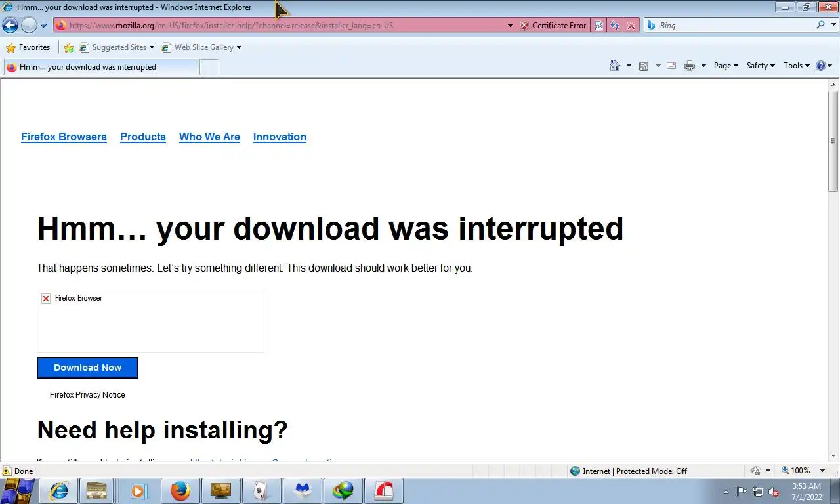The width and height of the screenshot is (840, 504).
Task: Open the Tools menu
Action: 797,66
